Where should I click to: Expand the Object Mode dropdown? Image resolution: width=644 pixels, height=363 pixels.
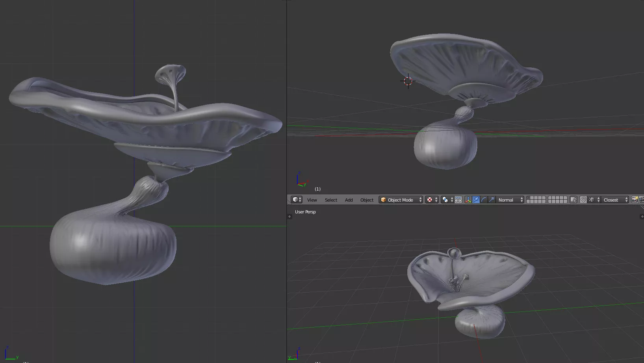coord(401,200)
